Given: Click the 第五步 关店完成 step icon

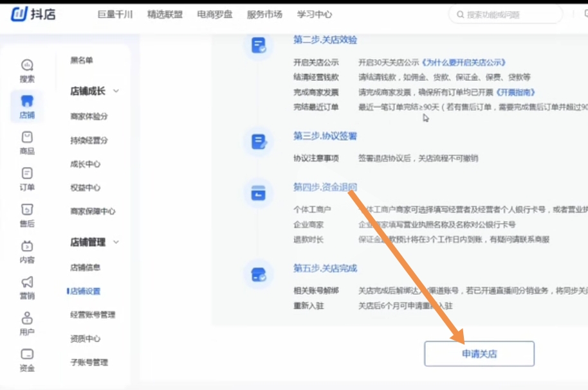Looking at the screenshot, I should [259, 274].
